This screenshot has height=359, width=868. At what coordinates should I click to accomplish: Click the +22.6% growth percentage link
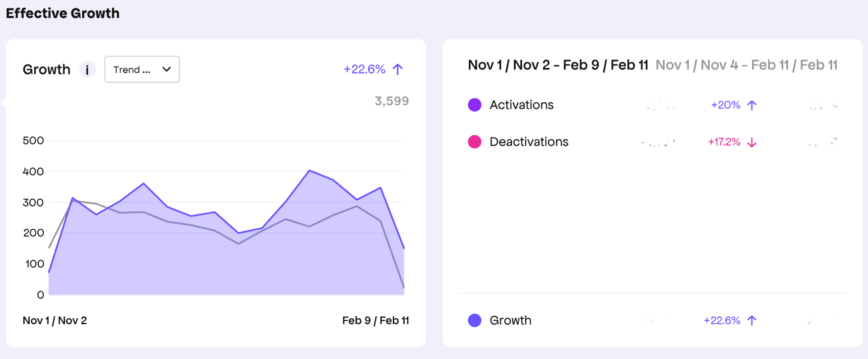pos(364,69)
